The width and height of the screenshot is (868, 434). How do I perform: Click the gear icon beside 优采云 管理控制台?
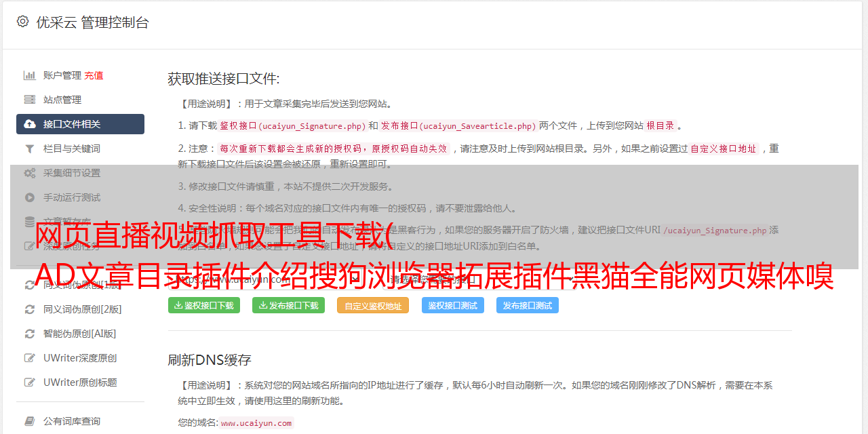[x=23, y=22]
